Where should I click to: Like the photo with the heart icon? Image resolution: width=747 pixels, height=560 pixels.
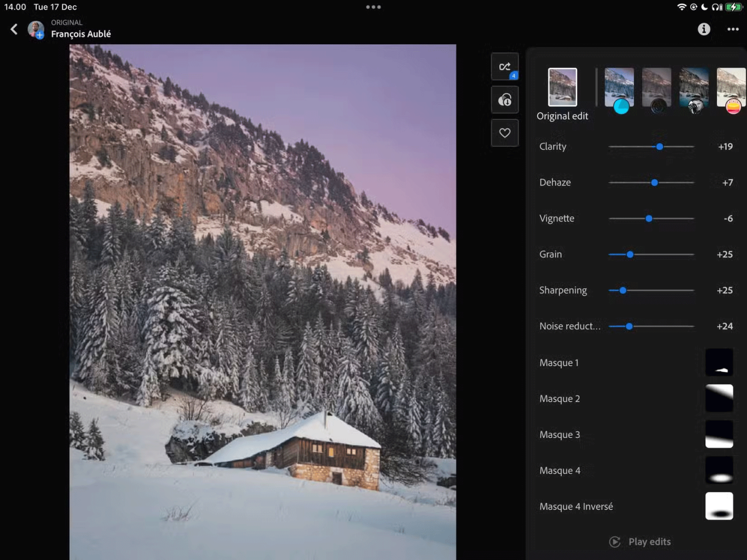tap(504, 133)
